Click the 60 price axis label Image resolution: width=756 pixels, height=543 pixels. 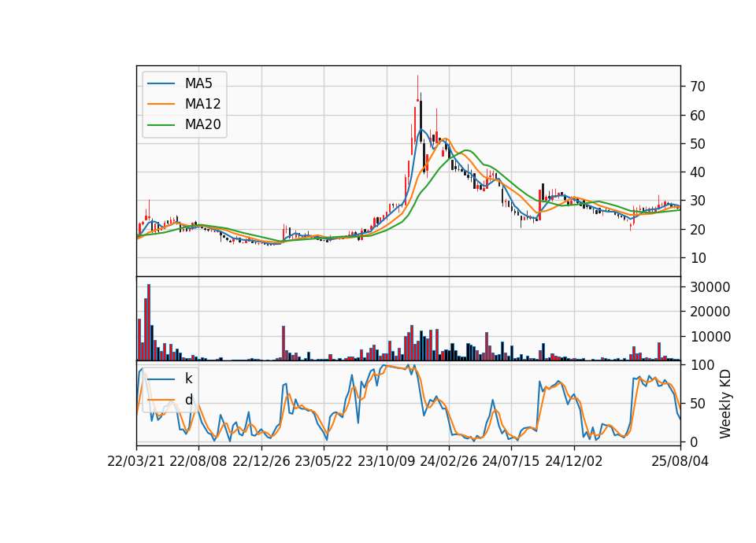698,116
